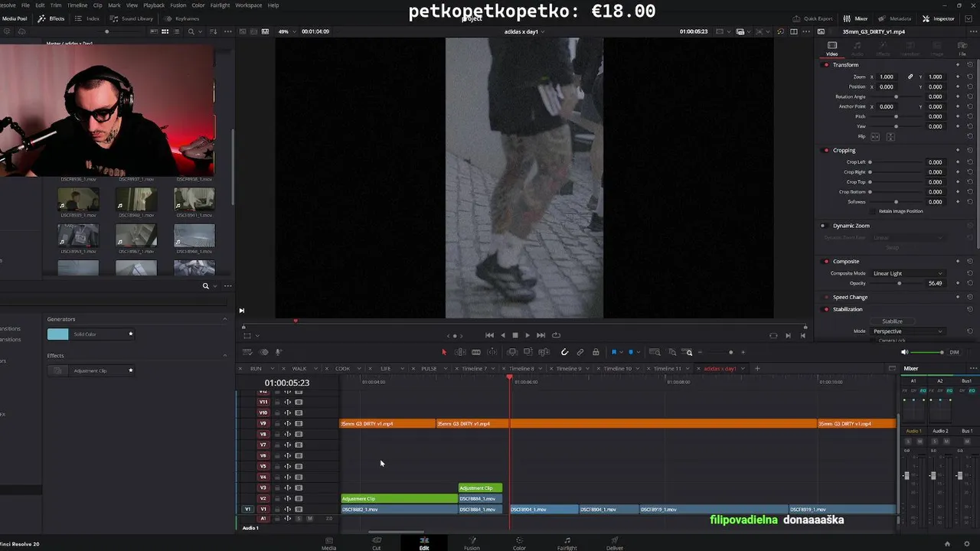The image size is (980, 551).
Task: Stop playback in the viewer
Action: 514,335
